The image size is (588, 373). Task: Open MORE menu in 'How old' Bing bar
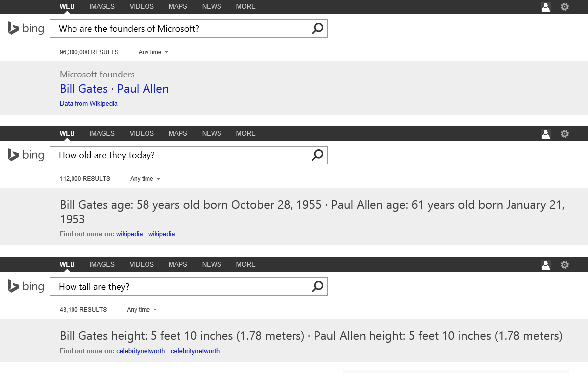pos(246,134)
